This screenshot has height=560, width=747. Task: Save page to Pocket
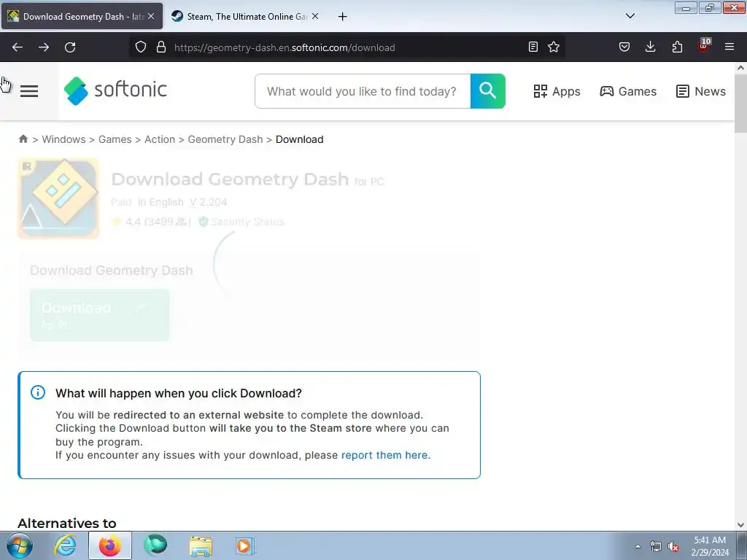624,47
